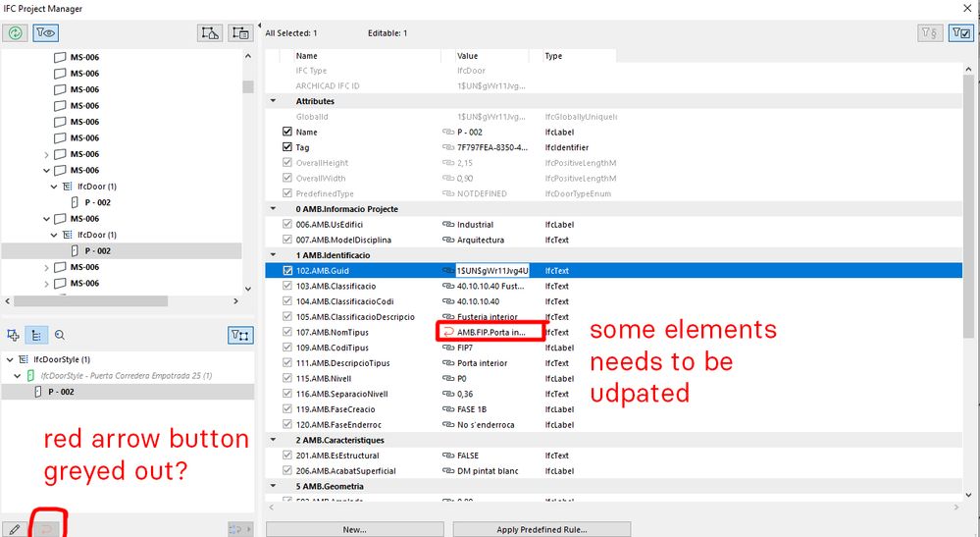
Task: Click link icon in 206.AMB.AcabatSuperficial row
Action: coord(448,471)
